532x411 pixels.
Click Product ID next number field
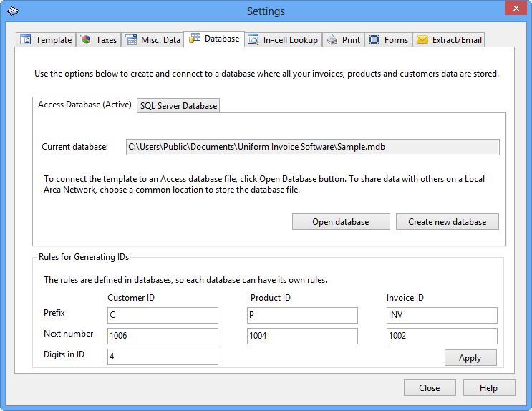point(302,336)
